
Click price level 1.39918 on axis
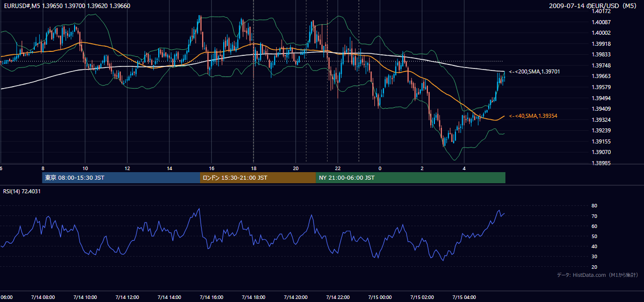pyautogui.click(x=602, y=44)
